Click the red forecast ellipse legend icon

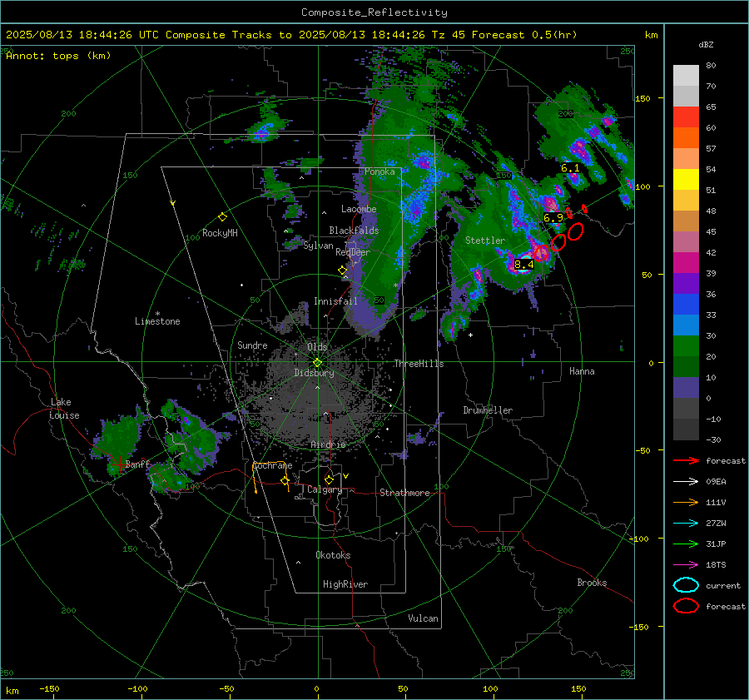686,606
